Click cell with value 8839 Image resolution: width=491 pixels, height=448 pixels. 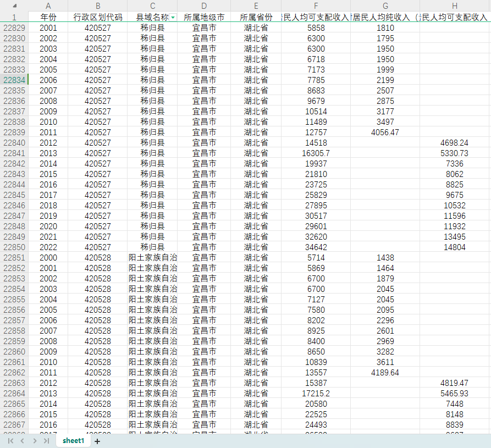(455, 425)
